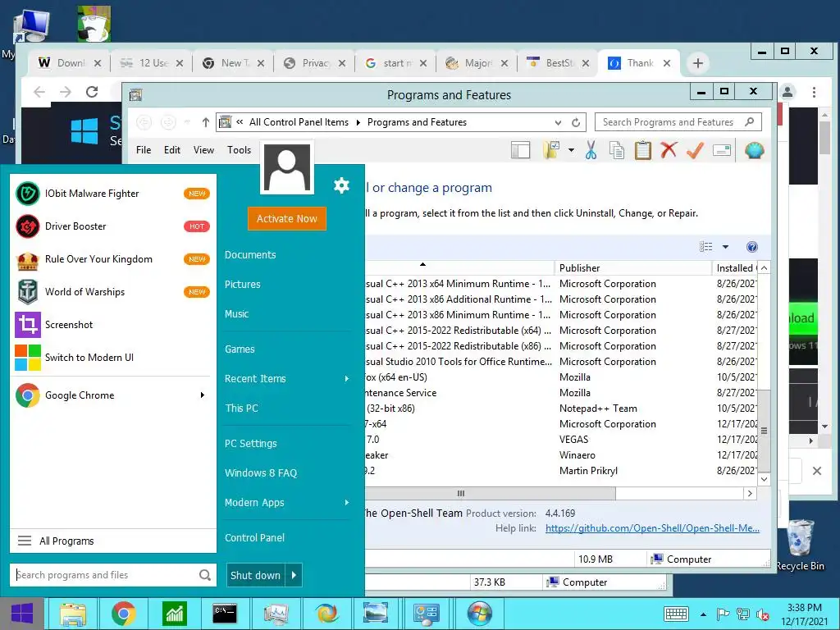Click the red X Delete toolbar icon
The height and width of the screenshot is (630, 840).
coord(669,151)
